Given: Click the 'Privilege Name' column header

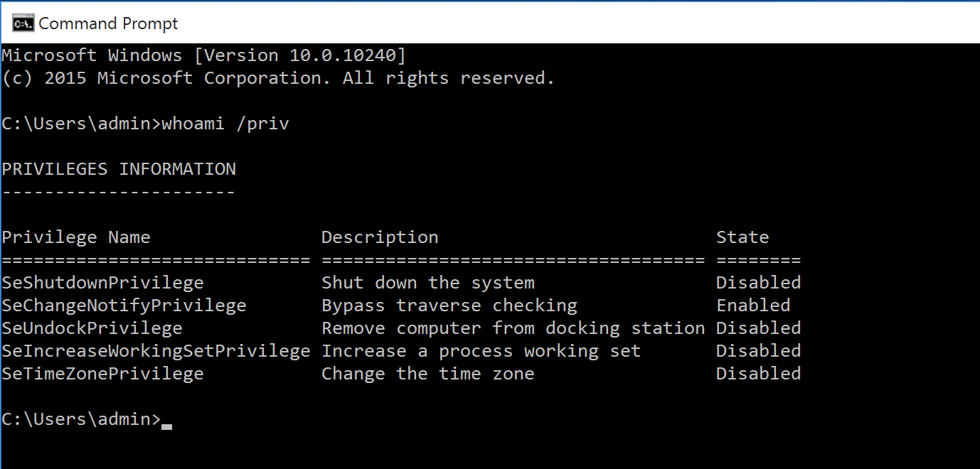Looking at the screenshot, I should (x=76, y=237).
